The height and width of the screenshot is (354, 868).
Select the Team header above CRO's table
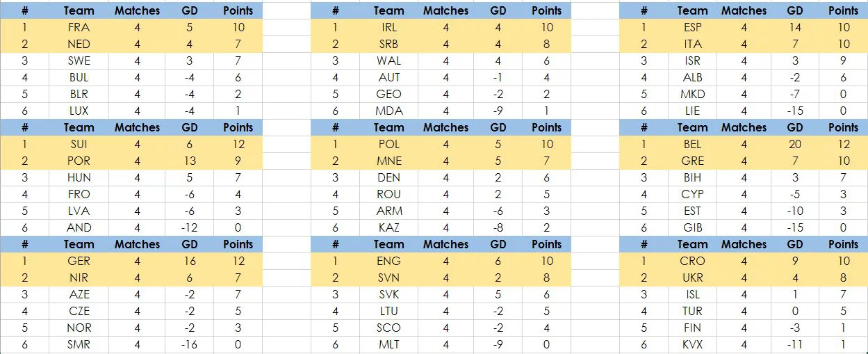click(692, 244)
